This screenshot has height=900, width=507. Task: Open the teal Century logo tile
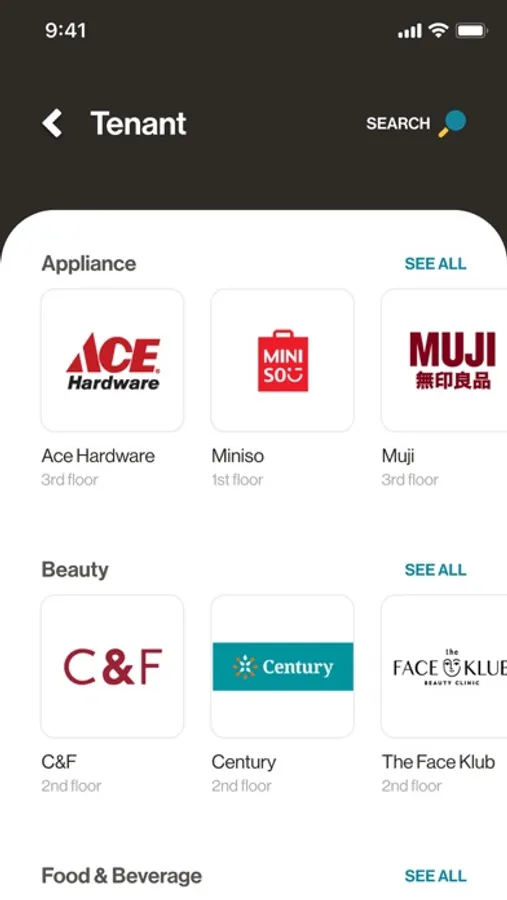pyautogui.click(x=282, y=666)
